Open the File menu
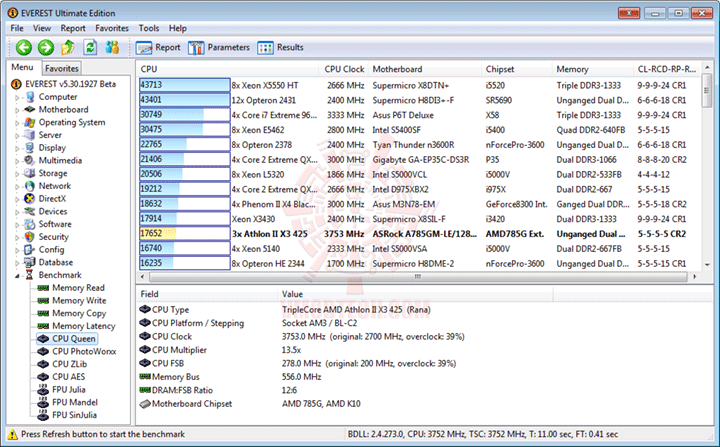The width and height of the screenshot is (720, 447). 17,28
